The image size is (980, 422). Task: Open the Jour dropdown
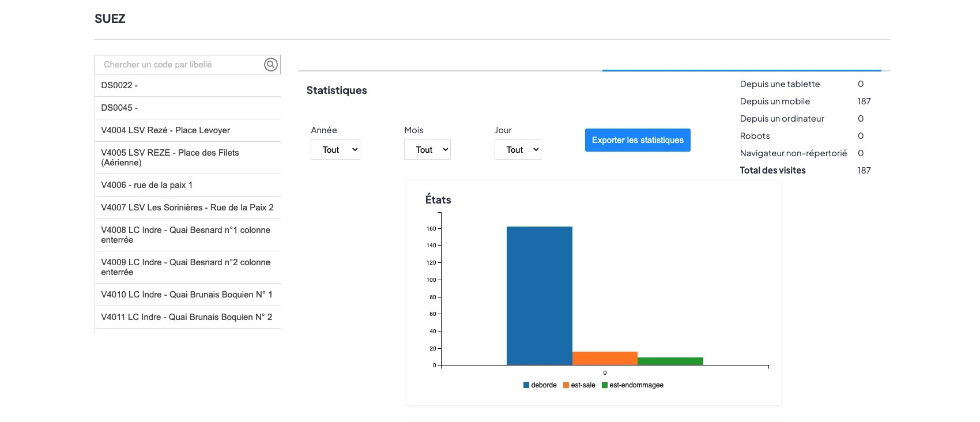tap(518, 150)
